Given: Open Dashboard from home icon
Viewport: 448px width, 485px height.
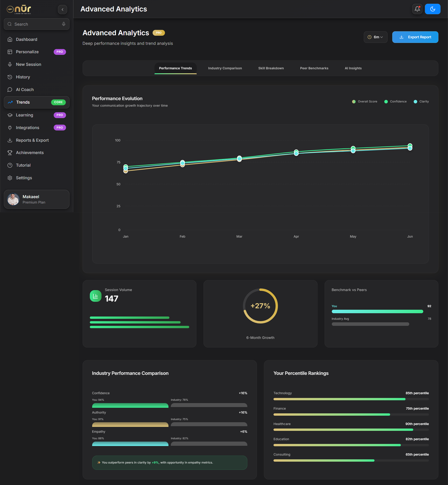Looking at the screenshot, I should tap(10, 39).
